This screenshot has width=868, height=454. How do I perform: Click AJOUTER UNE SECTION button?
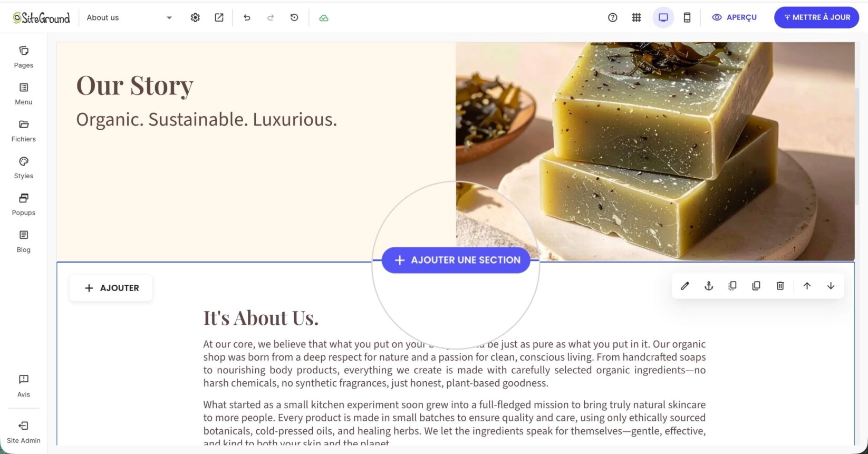pos(456,260)
